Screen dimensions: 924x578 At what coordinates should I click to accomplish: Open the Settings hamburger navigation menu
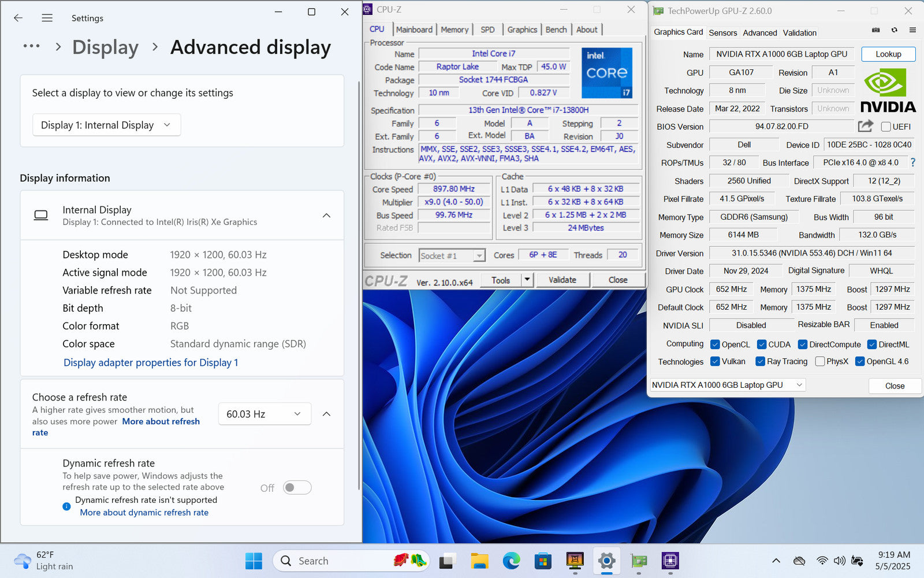[47, 18]
